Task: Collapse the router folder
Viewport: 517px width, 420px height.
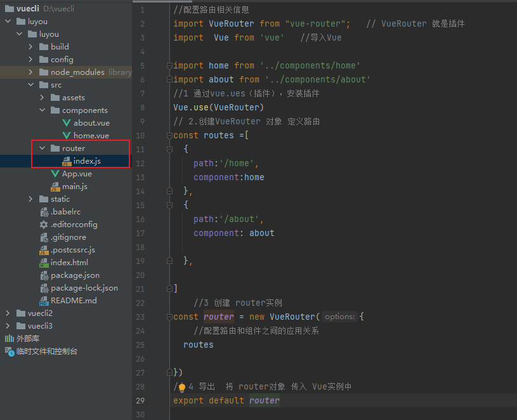Action: pyautogui.click(x=43, y=148)
